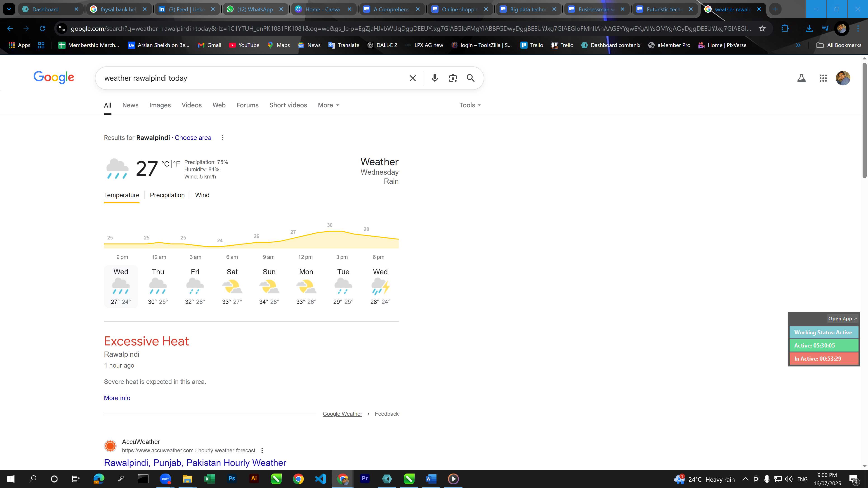The width and height of the screenshot is (868, 488).
Task: Show the Precipitation chart tab
Action: coord(167,195)
